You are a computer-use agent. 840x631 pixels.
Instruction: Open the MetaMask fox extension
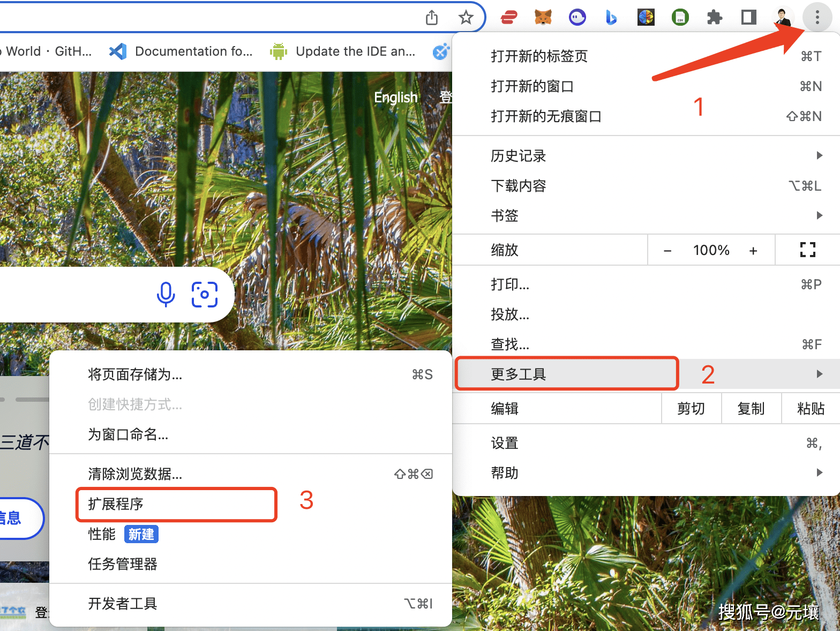tap(543, 18)
